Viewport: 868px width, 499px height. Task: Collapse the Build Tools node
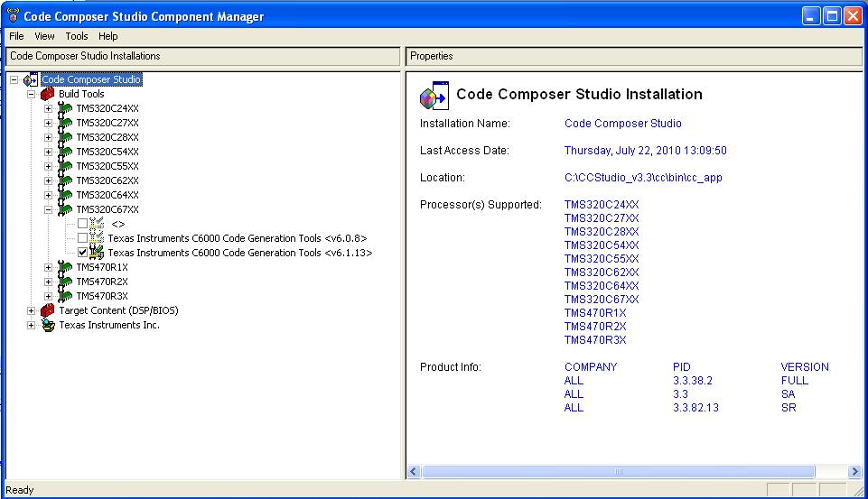(x=31, y=94)
